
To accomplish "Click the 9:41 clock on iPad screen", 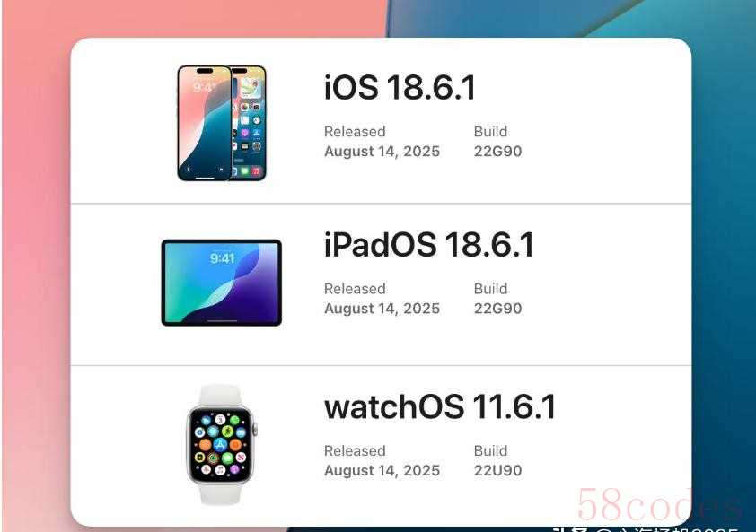I will pyautogui.click(x=223, y=258).
